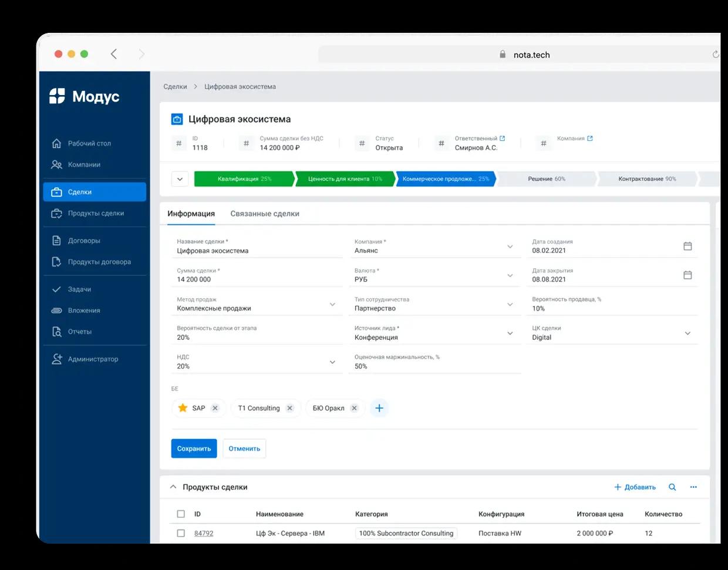Image resolution: width=728 pixels, height=570 pixels.
Task: Open calendar for Дата создания
Action: coord(687,246)
